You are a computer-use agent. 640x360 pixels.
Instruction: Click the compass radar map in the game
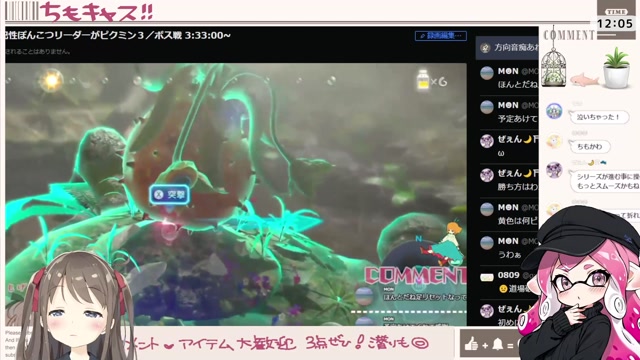[x=419, y=257]
